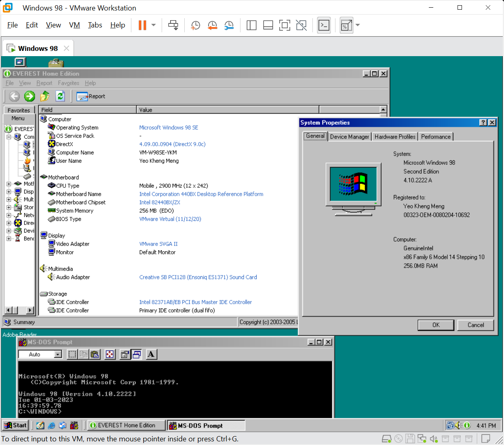504x445 pixels.
Task: Open the VM menu in VMware Workstation
Action: coord(74,25)
